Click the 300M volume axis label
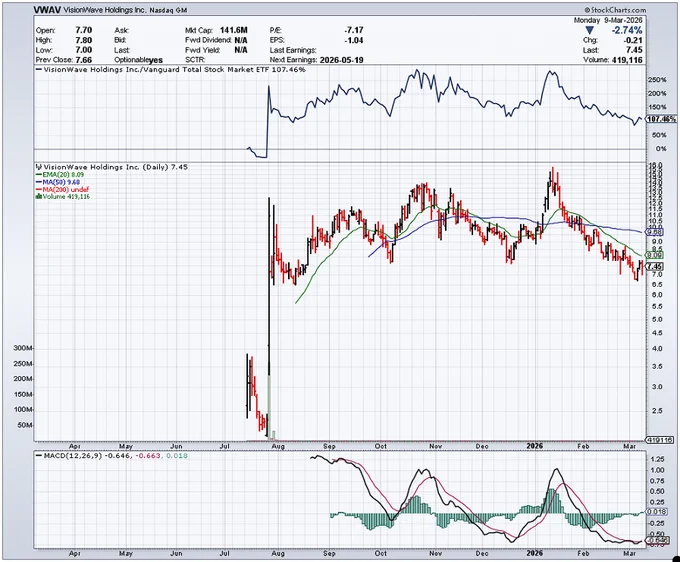This screenshot has height=562, width=680. pos(23,348)
